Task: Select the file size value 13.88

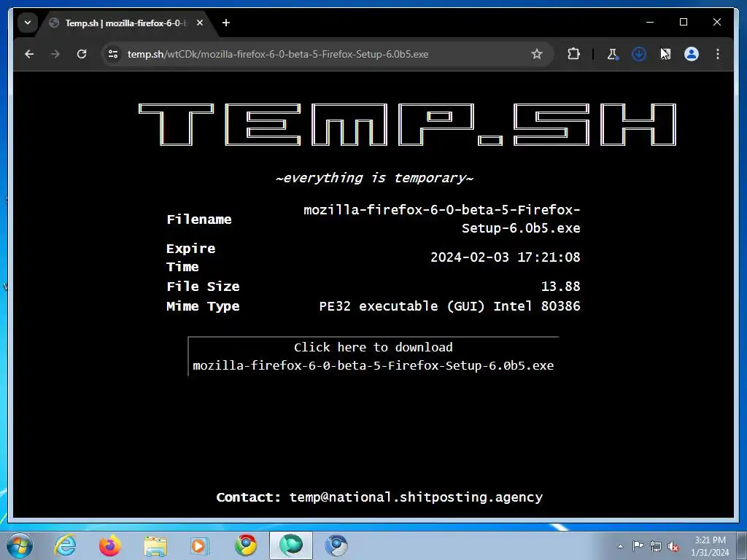Action: click(x=561, y=286)
